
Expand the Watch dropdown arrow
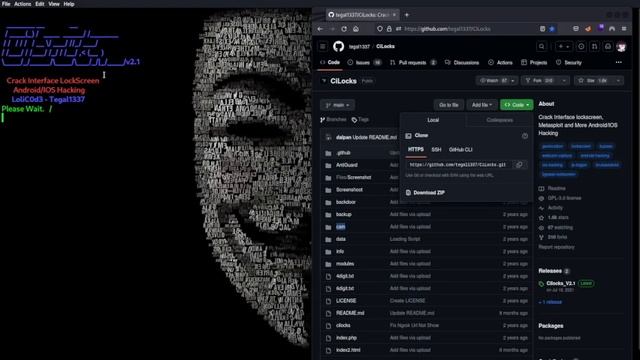[x=513, y=81]
